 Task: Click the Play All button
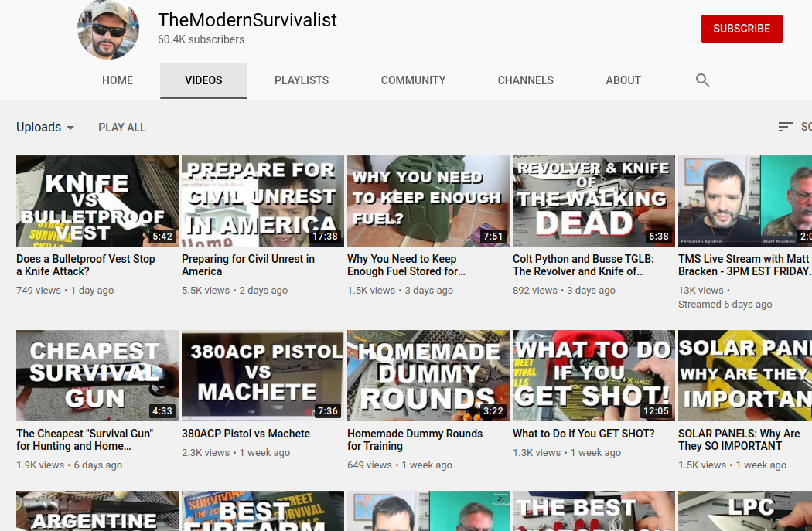pos(122,128)
